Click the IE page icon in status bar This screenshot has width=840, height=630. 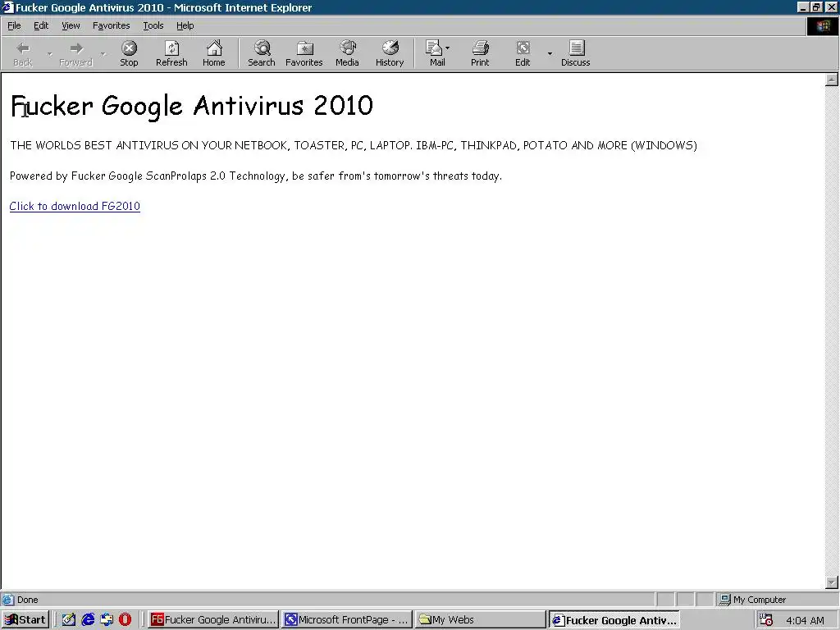(7, 600)
